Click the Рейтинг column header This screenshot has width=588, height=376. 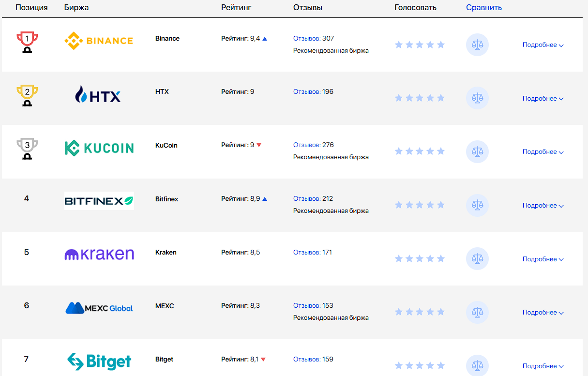pos(236,8)
